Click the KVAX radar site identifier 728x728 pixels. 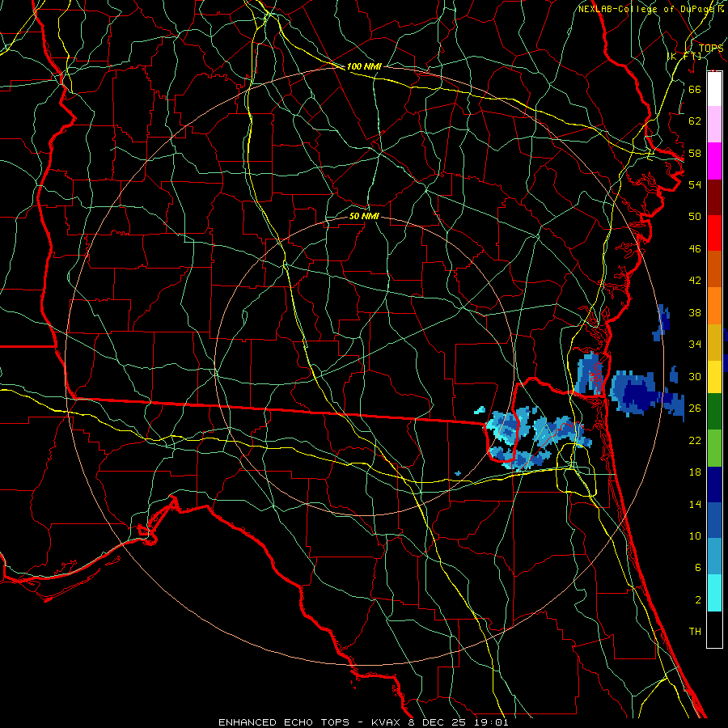pyautogui.click(x=387, y=722)
